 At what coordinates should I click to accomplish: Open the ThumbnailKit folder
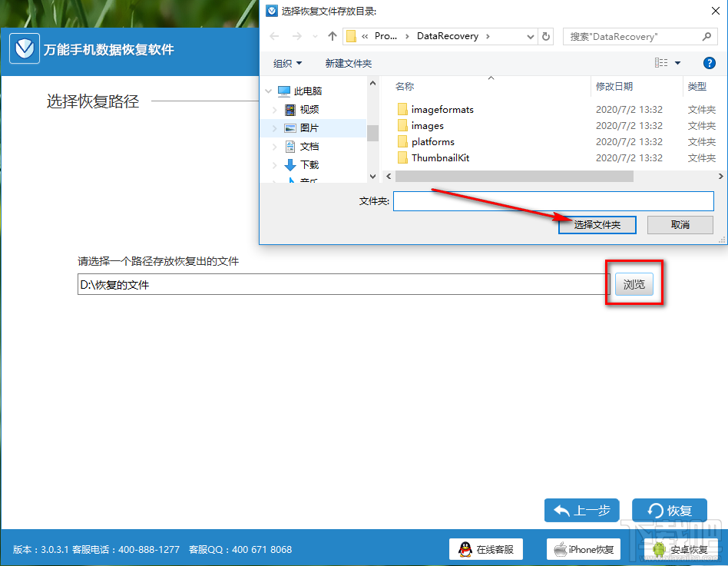pos(441,157)
